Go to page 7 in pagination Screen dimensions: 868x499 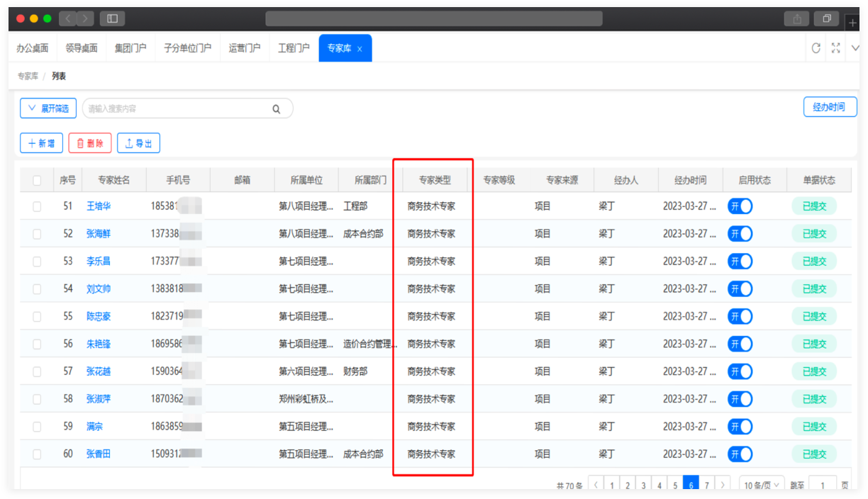click(x=707, y=485)
